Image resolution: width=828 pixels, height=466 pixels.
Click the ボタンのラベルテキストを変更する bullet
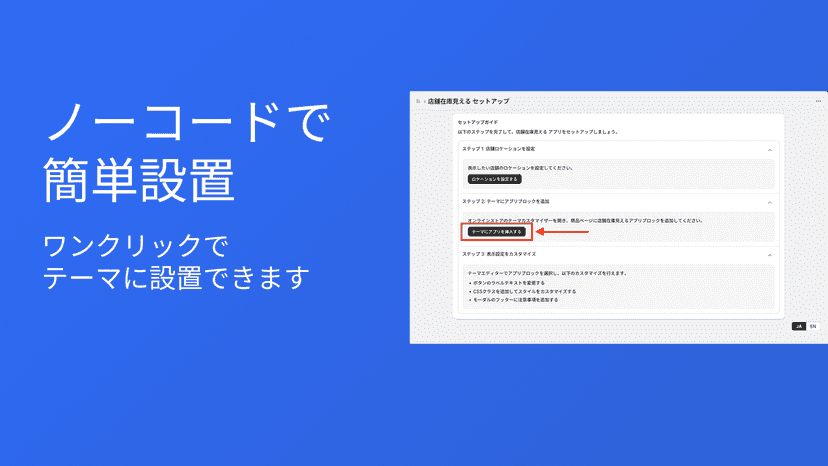coord(509,283)
